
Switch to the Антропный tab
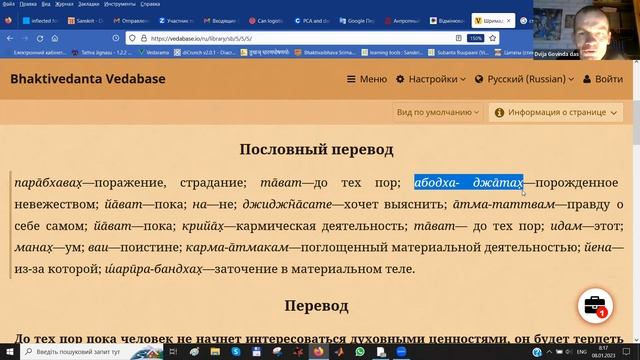pos(402,20)
